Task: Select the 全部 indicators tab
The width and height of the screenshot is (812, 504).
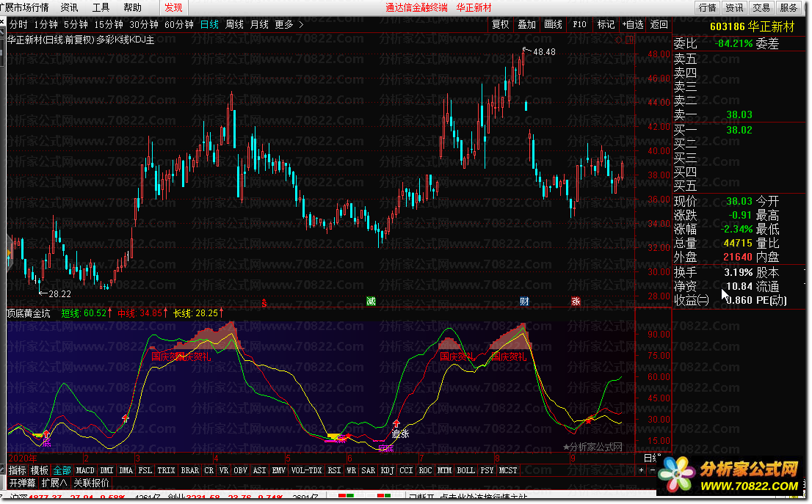Action: click(x=62, y=470)
